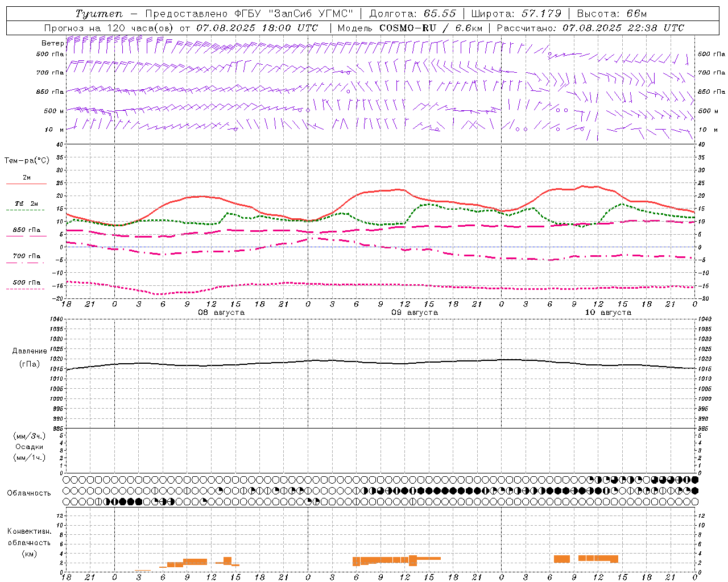728x582 pixels.
Task: Click the forecast start time "07.08.2025 18:00 UTC"
Action: [257, 28]
